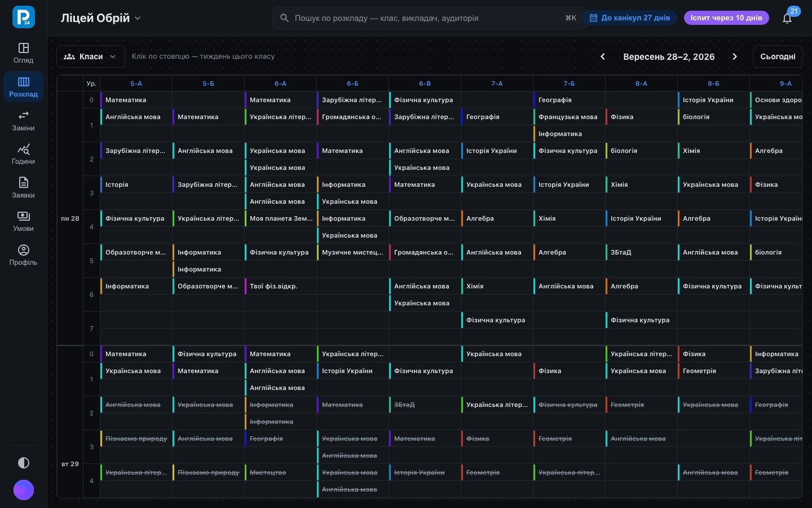812x508 pixels.
Task: Open the 6-А class column header
Action: 281,84
